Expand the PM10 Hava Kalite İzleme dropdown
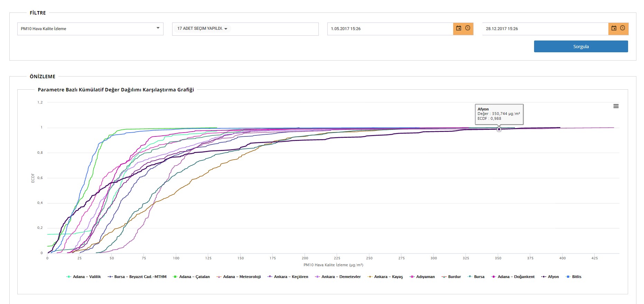 (90, 29)
